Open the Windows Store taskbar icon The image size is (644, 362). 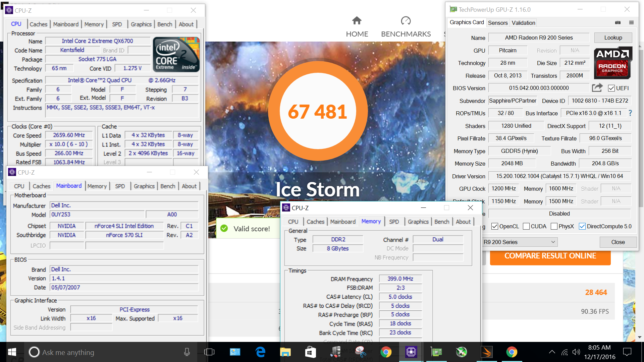(x=310, y=352)
